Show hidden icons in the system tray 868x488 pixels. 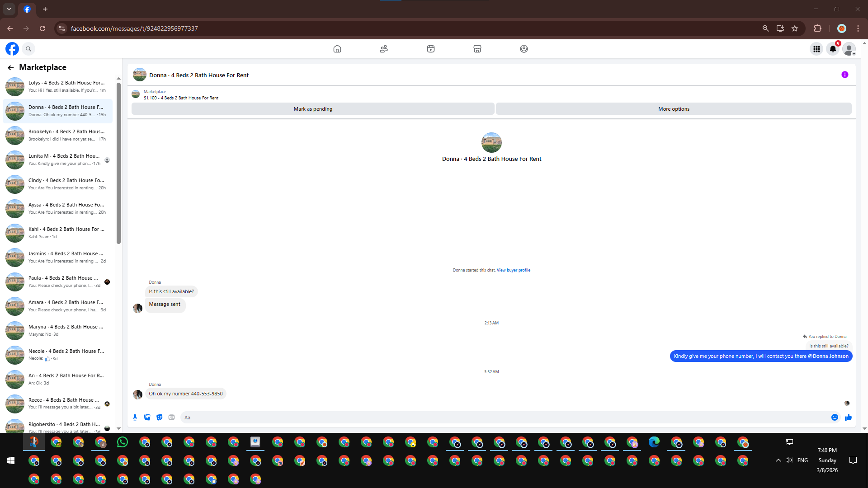point(778,460)
